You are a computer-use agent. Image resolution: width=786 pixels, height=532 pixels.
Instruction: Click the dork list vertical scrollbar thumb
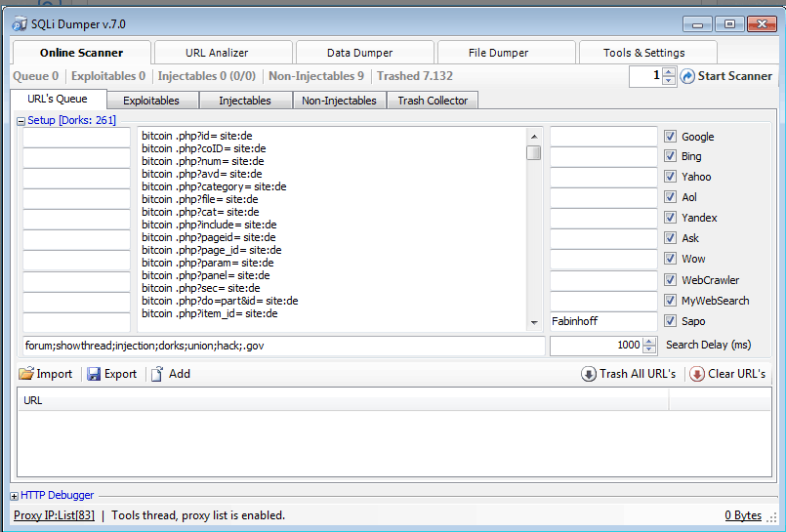533,152
